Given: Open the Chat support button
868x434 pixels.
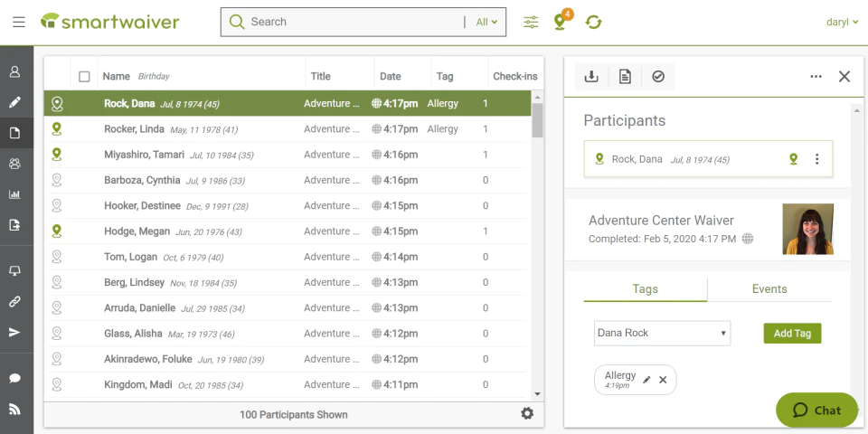Looking at the screenshot, I should (816, 410).
